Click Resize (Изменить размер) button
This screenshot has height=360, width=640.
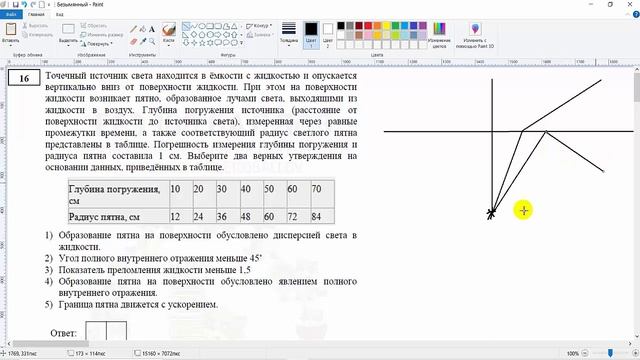pyautogui.click(x=102, y=35)
